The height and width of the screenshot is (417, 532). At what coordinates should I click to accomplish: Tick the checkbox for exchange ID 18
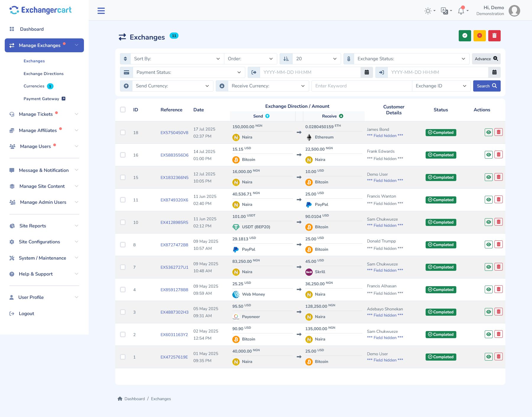123,133
